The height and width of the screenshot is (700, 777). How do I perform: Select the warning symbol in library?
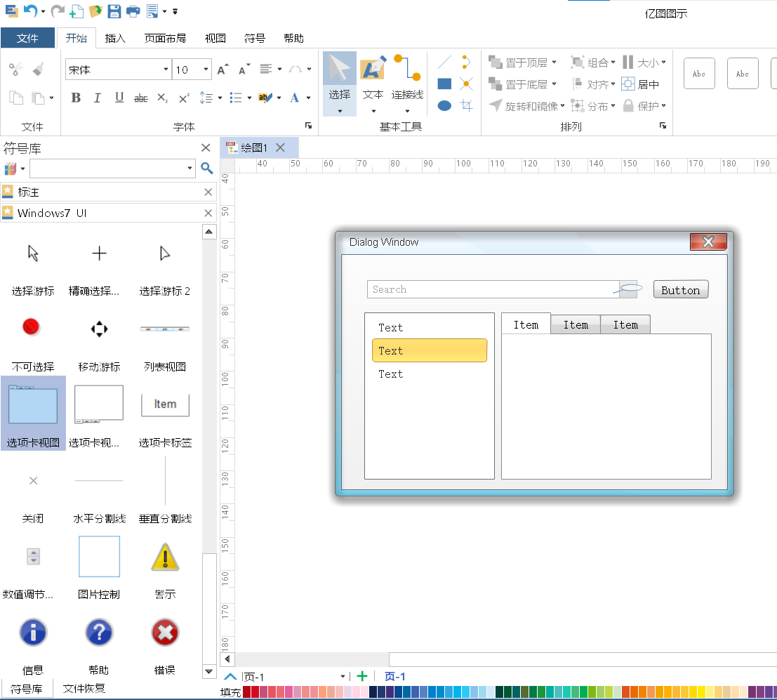pyautogui.click(x=165, y=557)
